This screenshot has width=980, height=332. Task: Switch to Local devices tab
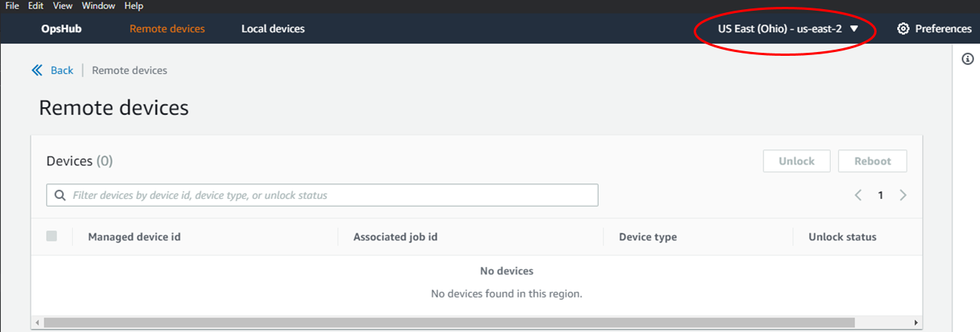(x=273, y=29)
